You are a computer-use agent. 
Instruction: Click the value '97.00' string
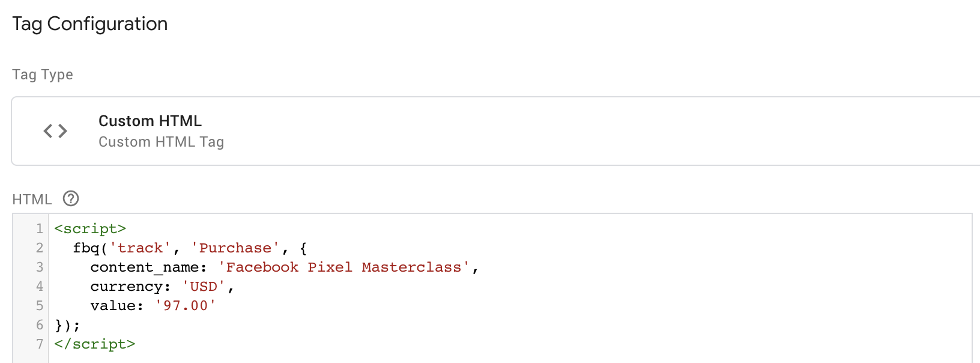[186, 306]
